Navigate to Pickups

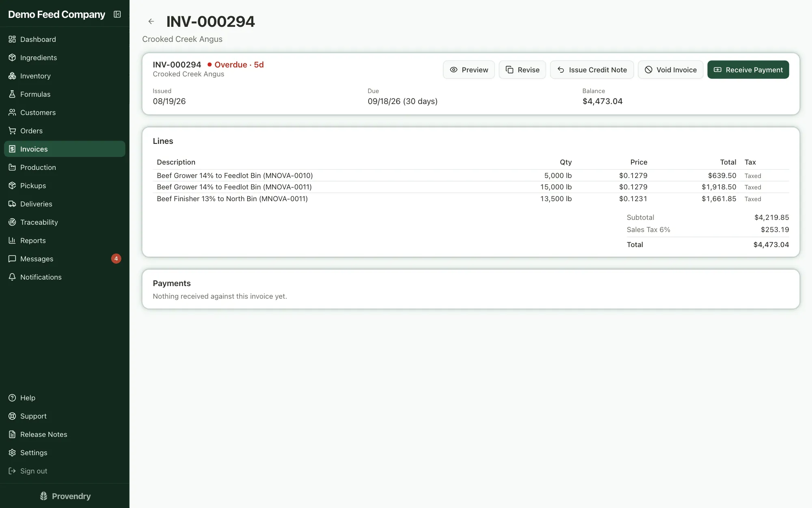(65, 186)
